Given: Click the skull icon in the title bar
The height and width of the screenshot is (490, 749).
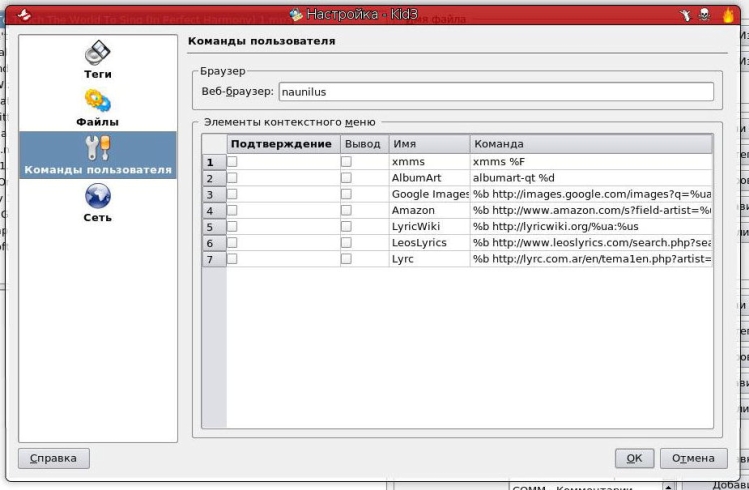Looking at the screenshot, I should (705, 15).
